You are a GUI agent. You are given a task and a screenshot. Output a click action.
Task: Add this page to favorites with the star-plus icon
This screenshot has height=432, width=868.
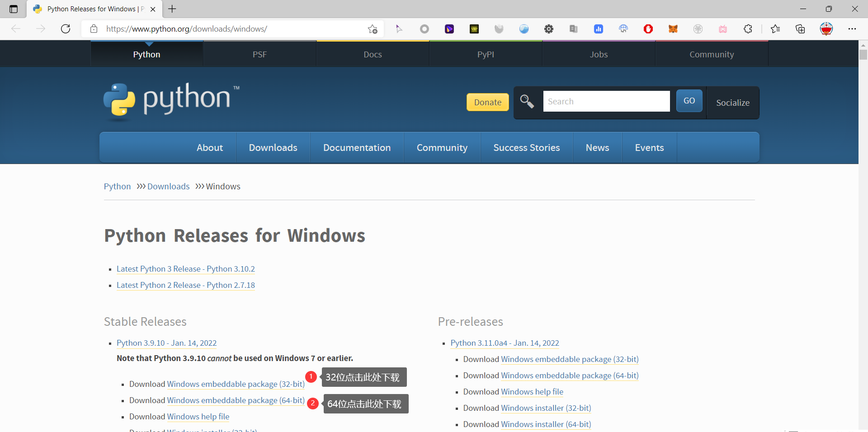[x=373, y=29]
